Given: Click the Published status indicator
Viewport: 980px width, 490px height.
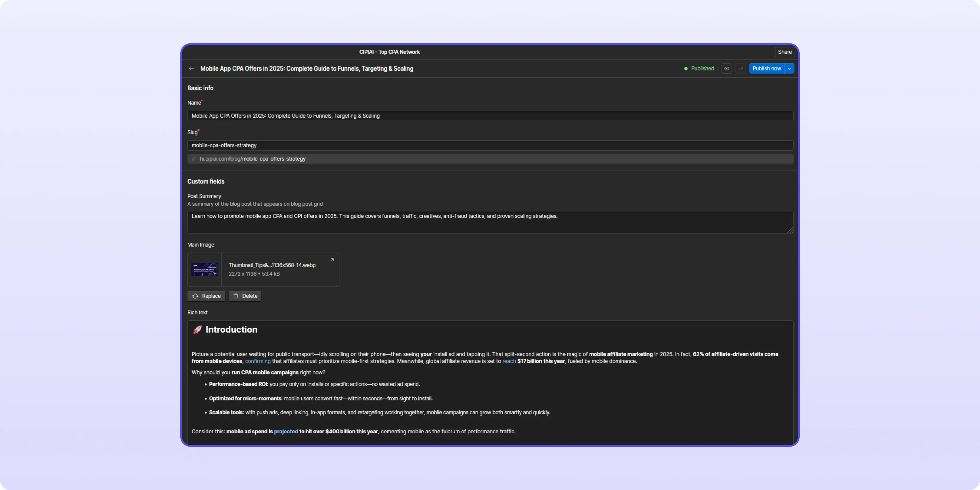Looking at the screenshot, I should click(699, 68).
